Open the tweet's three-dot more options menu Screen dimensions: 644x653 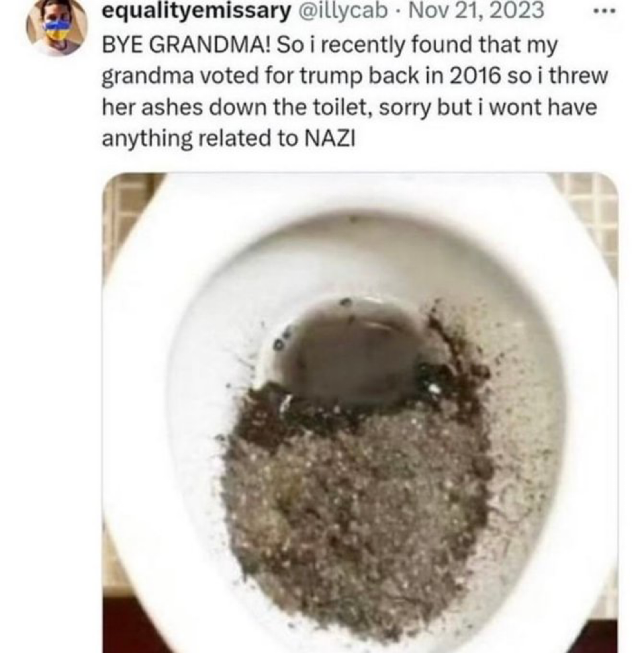tap(604, 11)
